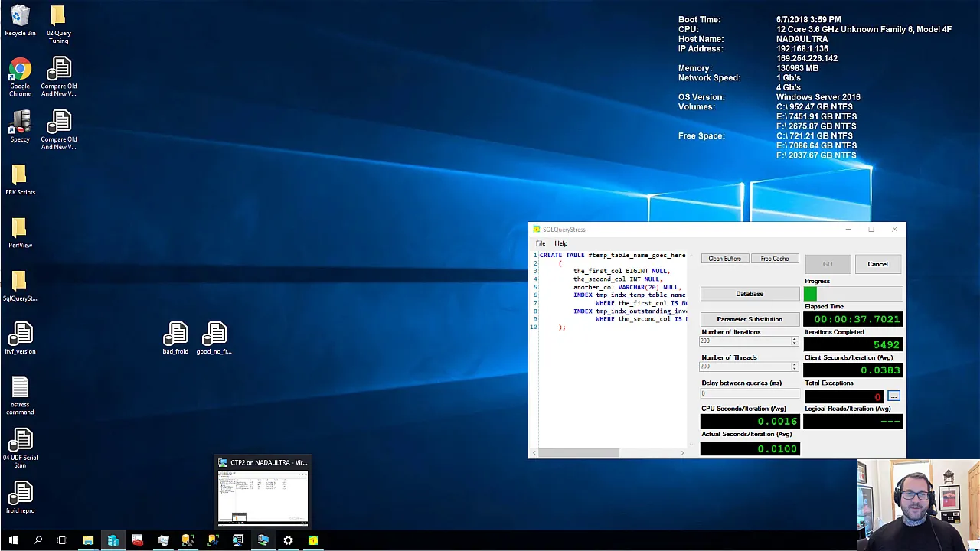Click the Clean Buffers button
980x551 pixels.
(x=724, y=259)
